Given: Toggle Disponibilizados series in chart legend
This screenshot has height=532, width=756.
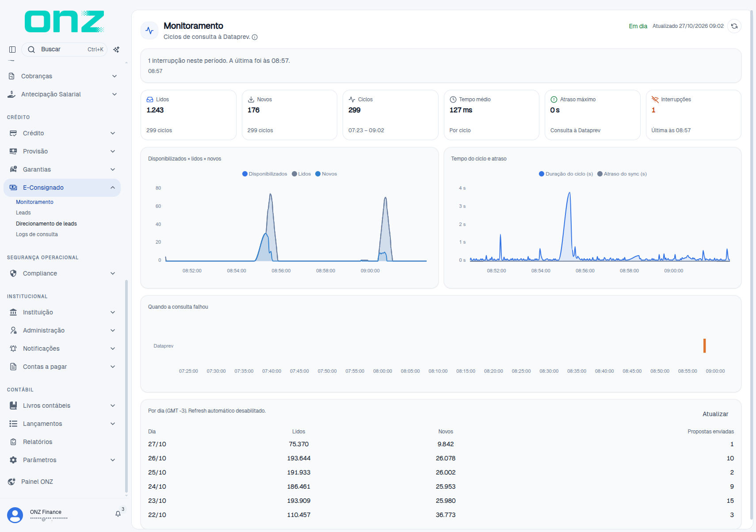Looking at the screenshot, I should pos(264,174).
